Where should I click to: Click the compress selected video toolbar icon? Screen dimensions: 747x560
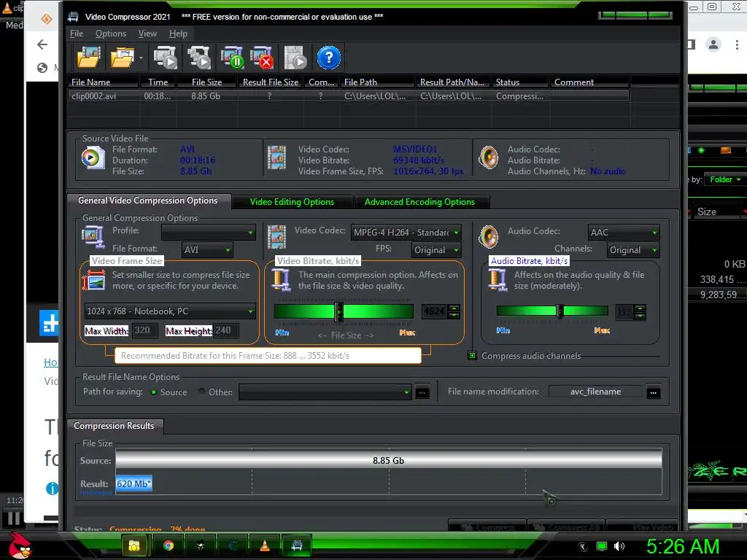coord(166,58)
